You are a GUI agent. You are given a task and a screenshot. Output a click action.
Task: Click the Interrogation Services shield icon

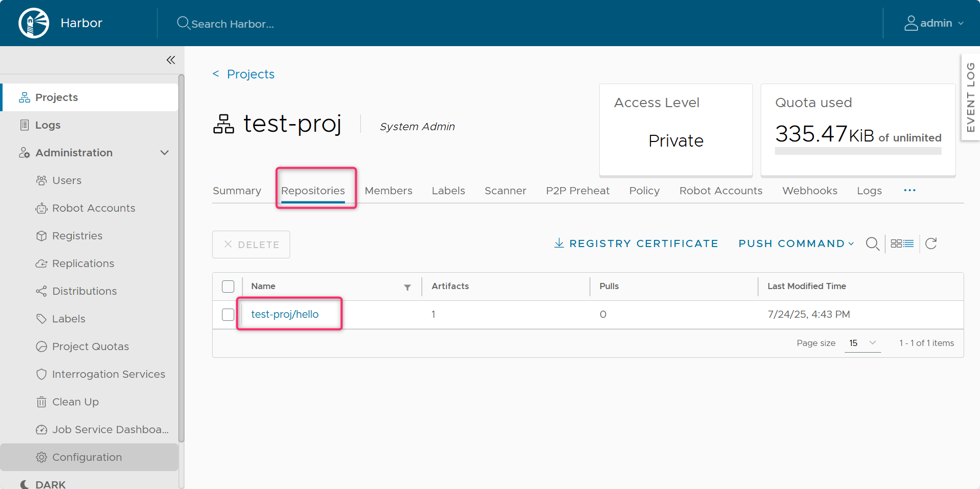tap(42, 374)
